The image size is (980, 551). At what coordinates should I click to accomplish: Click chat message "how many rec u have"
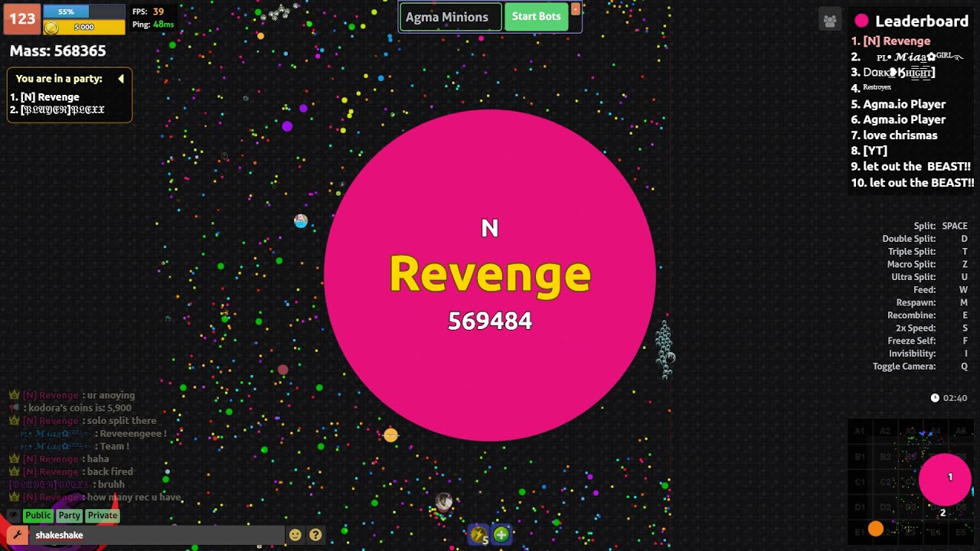(134, 497)
